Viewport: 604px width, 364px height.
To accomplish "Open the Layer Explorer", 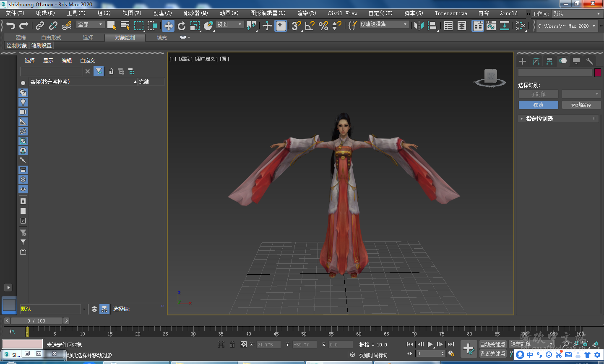I will (x=462, y=26).
